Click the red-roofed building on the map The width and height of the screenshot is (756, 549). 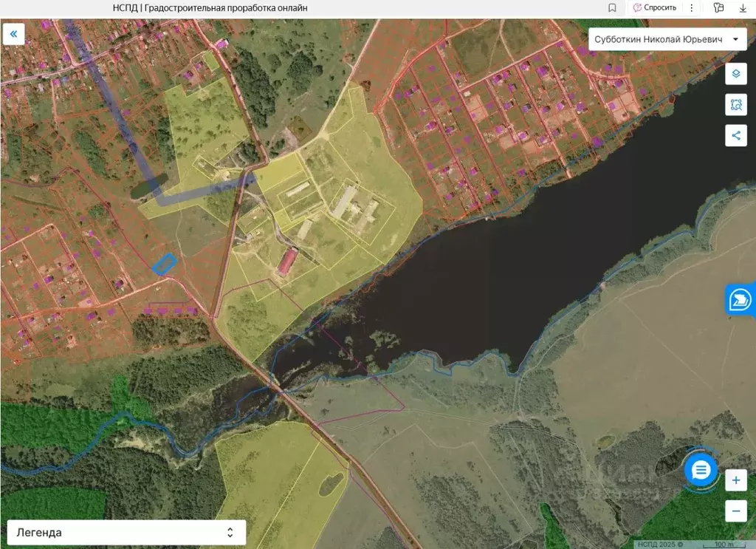pos(287,262)
